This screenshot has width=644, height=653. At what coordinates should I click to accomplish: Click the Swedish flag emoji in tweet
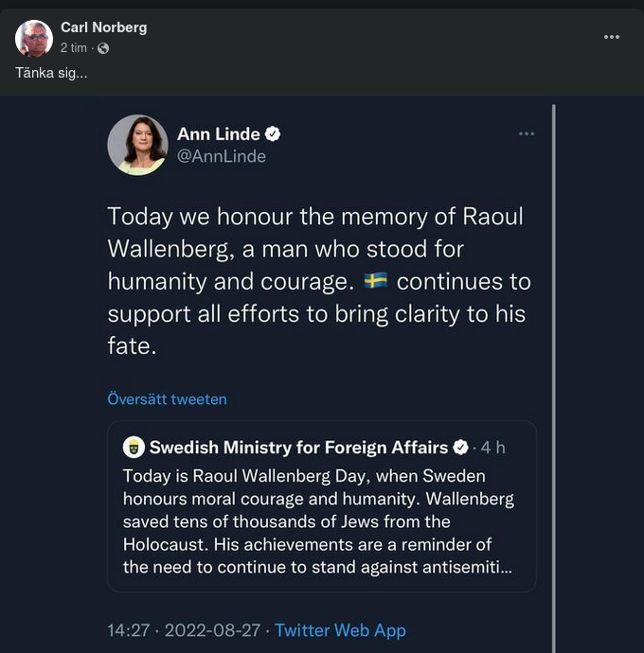pyautogui.click(x=376, y=282)
